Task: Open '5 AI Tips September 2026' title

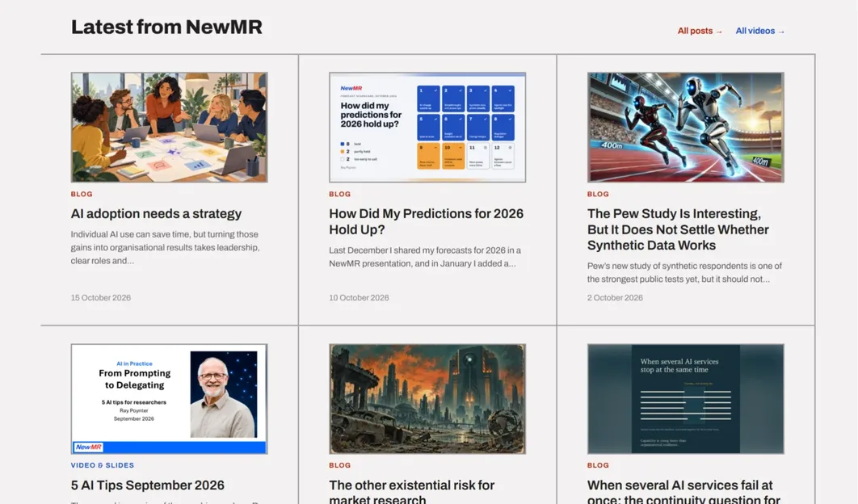Action: click(x=147, y=485)
